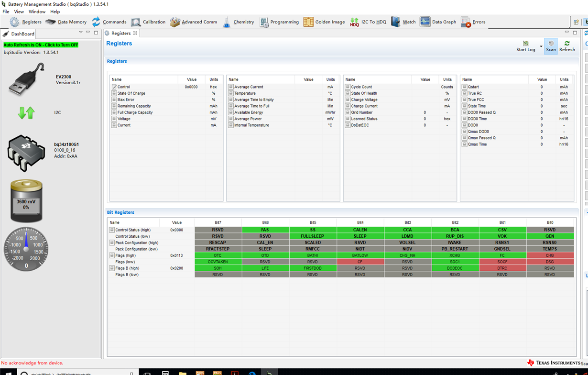Click the RUP_DIS bit cell

click(x=455, y=236)
